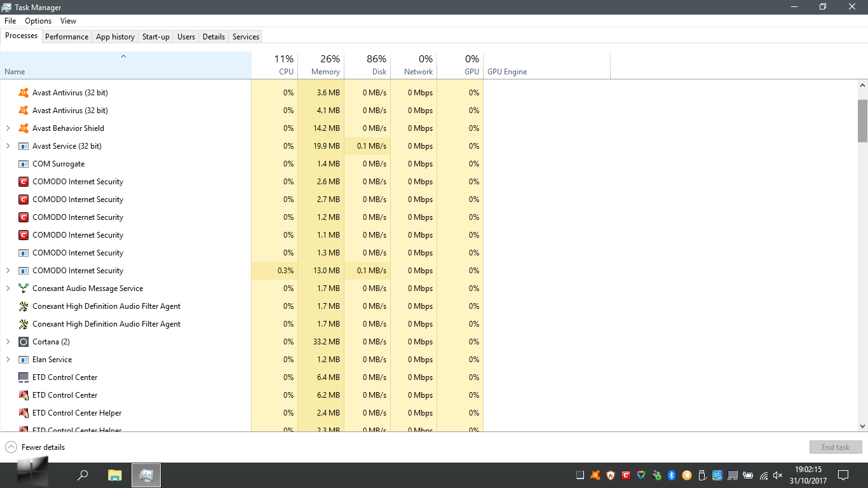This screenshot has width=868, height=488.
Task: Switch to the App history tab
Action: click(x=115, y=37)
